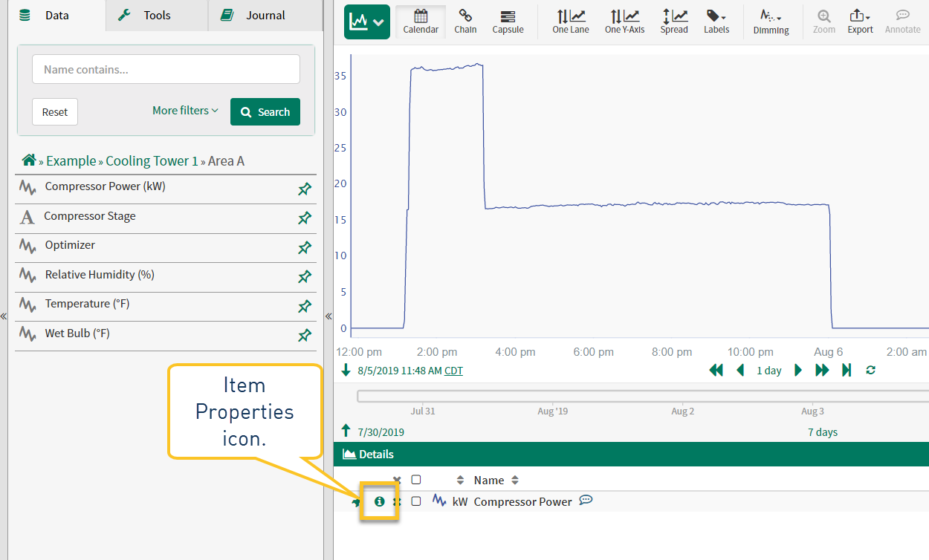Click the Cooling Tower 1 breadcrumb link
This screenshot has height=560, width=929.
click(152, 161)
